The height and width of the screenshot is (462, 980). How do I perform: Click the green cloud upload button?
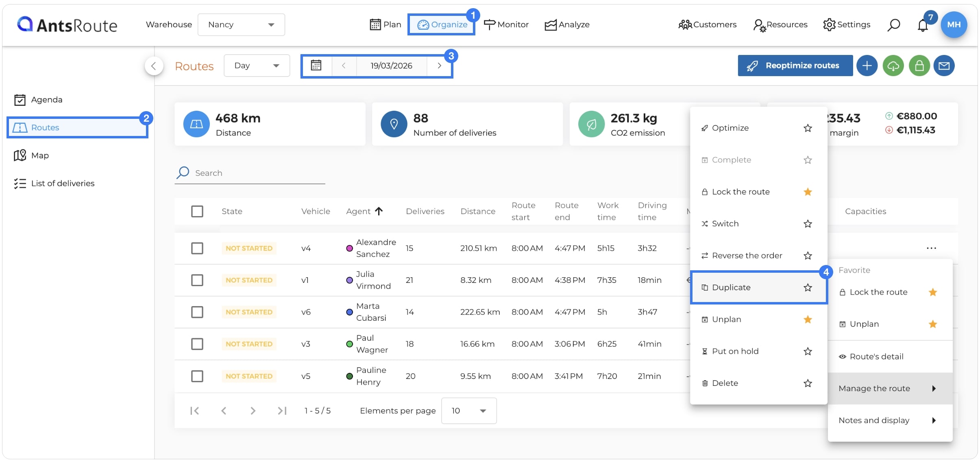pyautogui.click(x=893, y=66)
